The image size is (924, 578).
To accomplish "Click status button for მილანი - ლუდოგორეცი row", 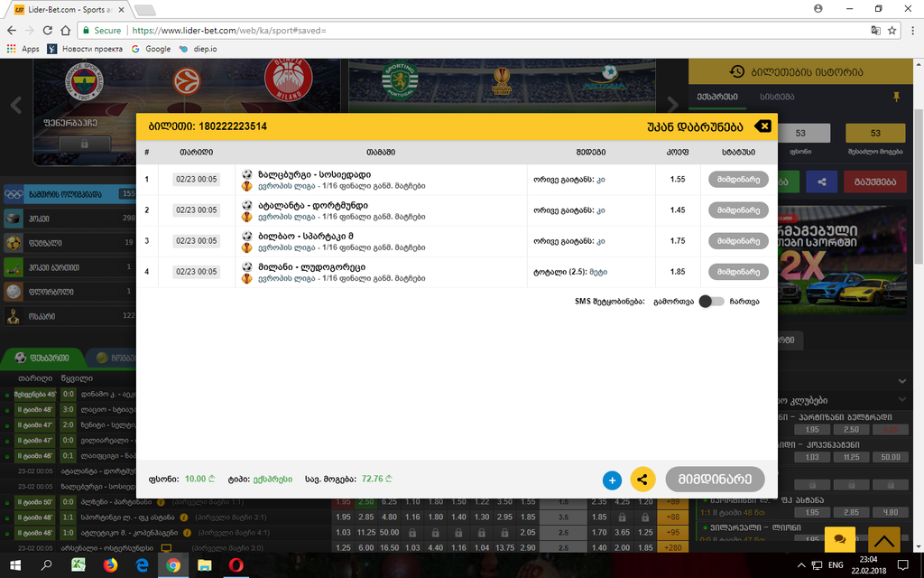I will (738, 271).
